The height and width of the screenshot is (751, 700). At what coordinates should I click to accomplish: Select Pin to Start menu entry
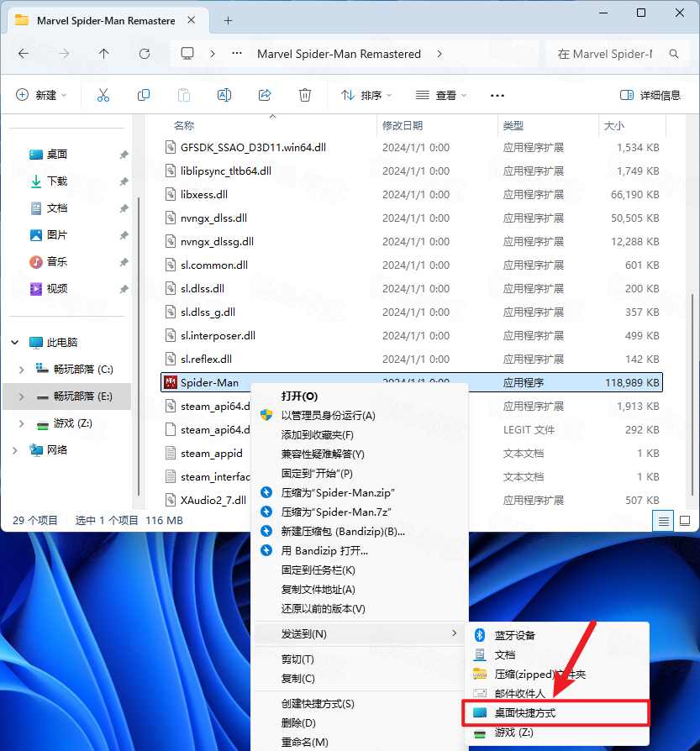pyautogui.click(x=360, y=473)
